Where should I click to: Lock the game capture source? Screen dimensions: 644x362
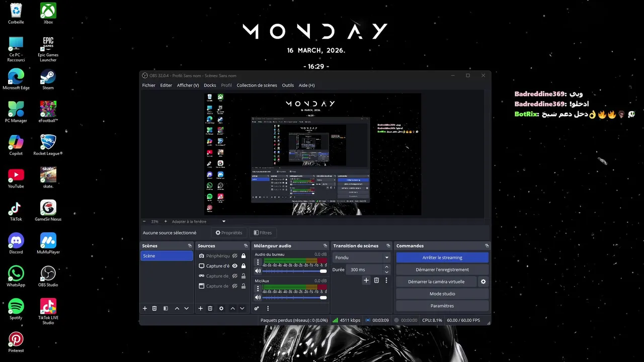tap(244, 276)
